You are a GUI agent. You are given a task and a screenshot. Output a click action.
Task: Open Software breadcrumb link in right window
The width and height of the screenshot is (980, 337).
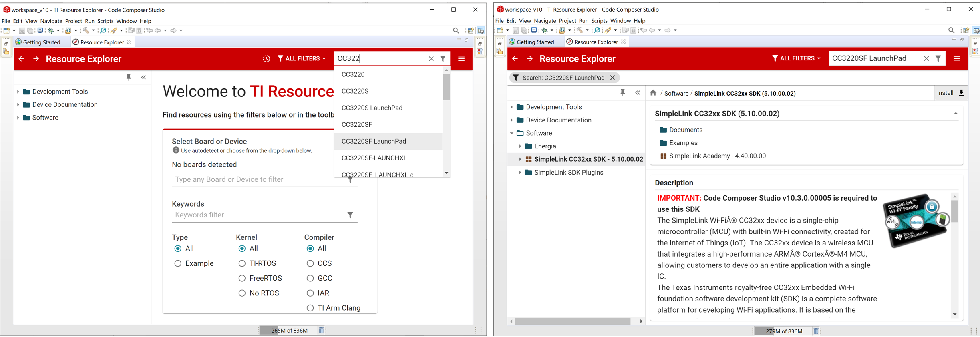[676, 93]
